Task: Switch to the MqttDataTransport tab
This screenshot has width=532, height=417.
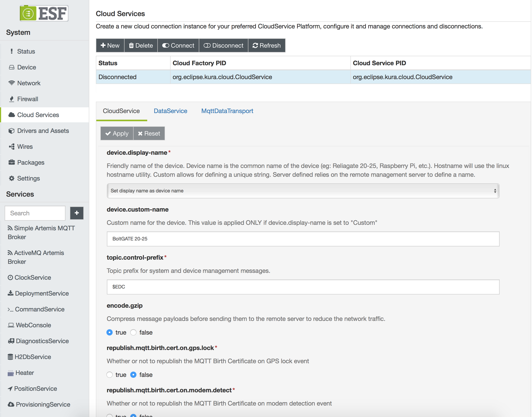Action: (x=227, y=110)
